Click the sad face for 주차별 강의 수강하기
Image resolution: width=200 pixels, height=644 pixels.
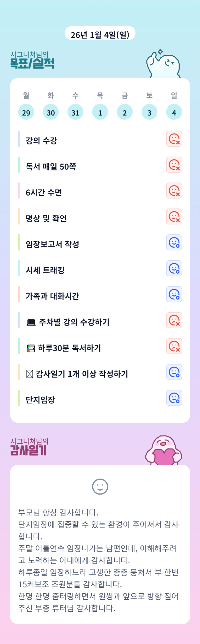pos(174,320)
